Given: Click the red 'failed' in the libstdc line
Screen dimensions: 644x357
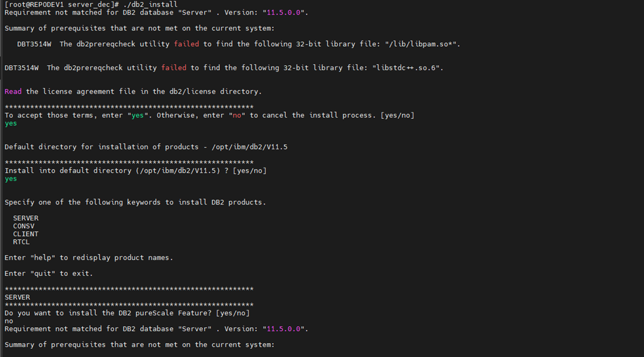Looking at the screenshot, I should tap(174, 68).
